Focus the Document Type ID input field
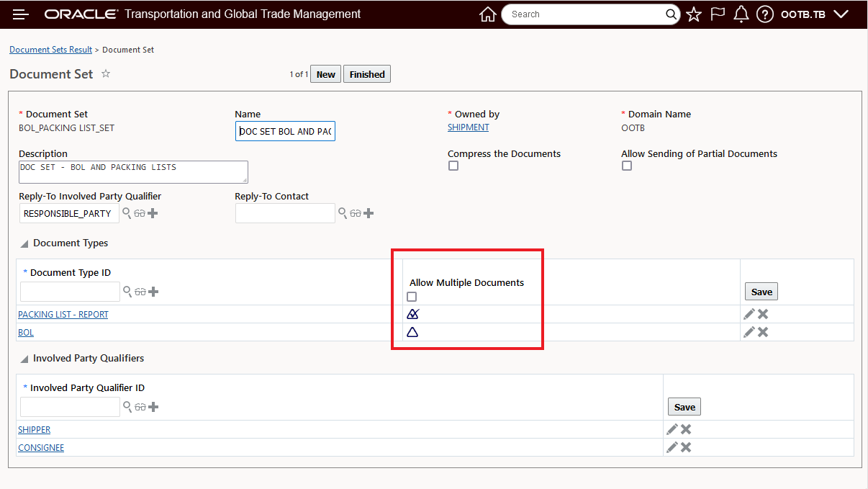The height and width of the screenshot is (489, 868). click(x=70, y=292)
